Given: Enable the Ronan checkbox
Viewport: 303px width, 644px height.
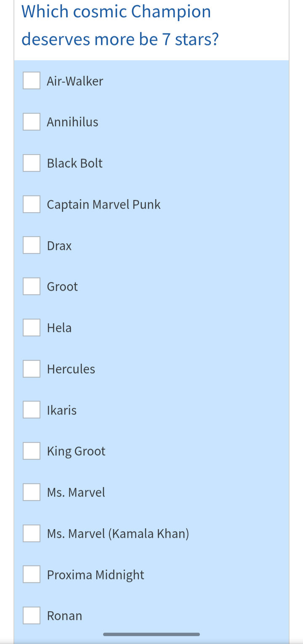Looking at the screenshot, I should pyautogui.click(x=32, y=616).
